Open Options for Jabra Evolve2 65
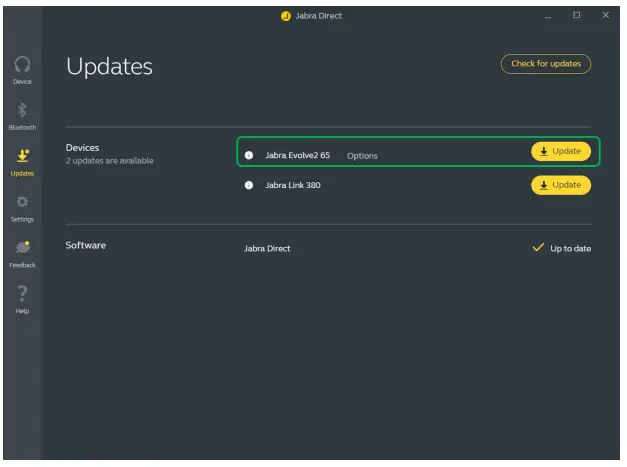The image size is (627, 467). (362, 156)
